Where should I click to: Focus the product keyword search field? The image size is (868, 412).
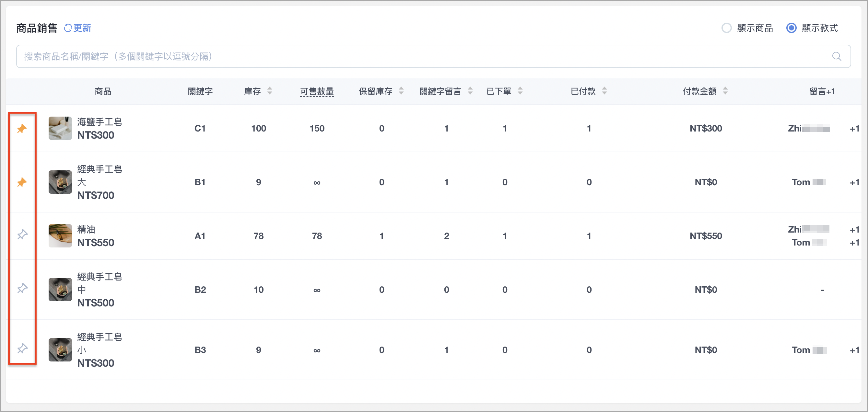(433, 56)
